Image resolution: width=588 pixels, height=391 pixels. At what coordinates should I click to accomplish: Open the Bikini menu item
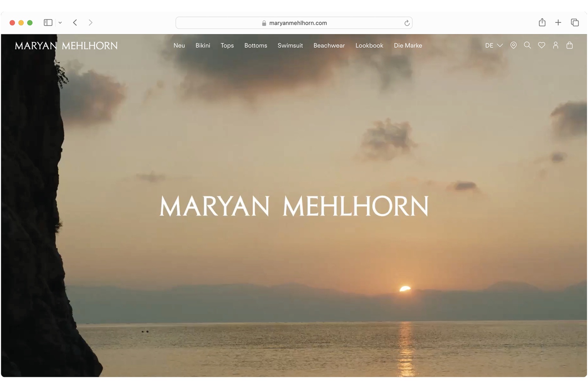point(203,45)
